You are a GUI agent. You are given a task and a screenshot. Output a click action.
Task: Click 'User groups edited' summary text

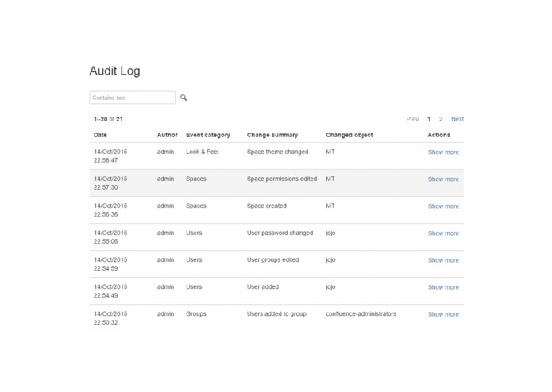pyautogui.click(x=273, y=260)
